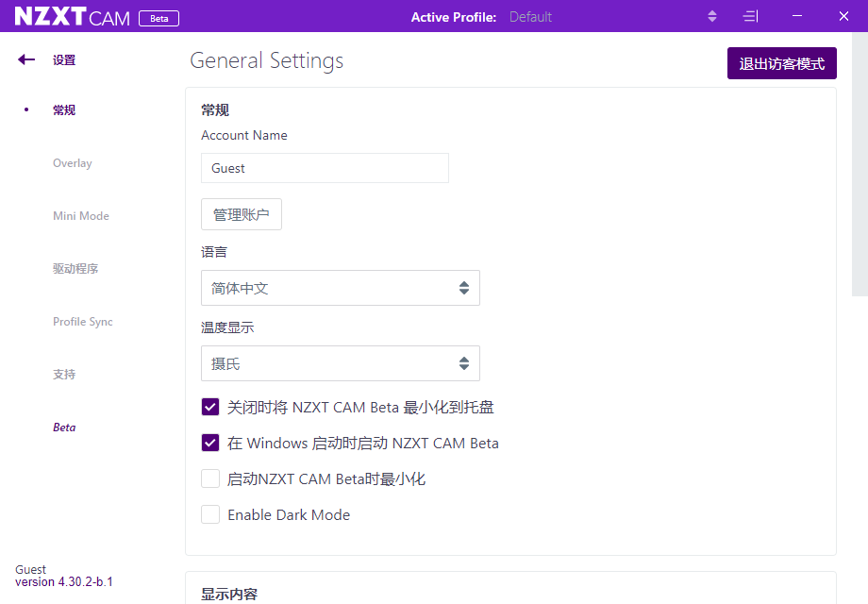The width and height of the screenshot is (868, 604).
Task: Go to Profile Sync settings
Action: (x=82, y=322)
